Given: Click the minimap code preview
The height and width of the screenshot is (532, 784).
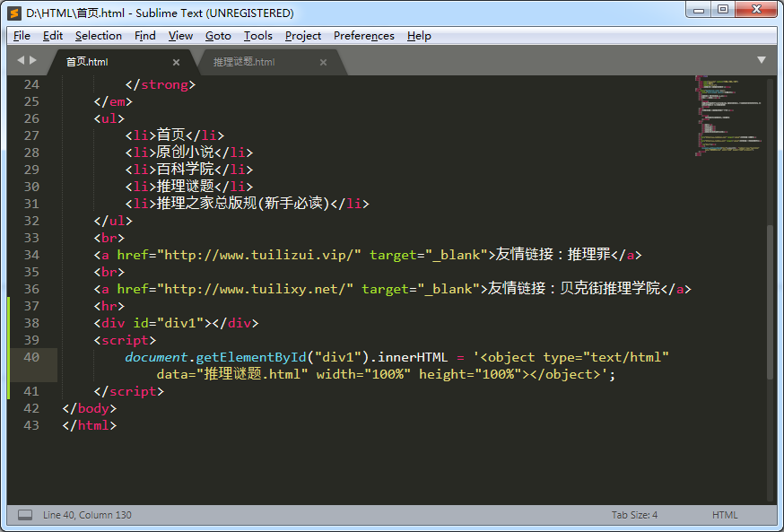Looking at the screenshot, I should coord(727,115).
